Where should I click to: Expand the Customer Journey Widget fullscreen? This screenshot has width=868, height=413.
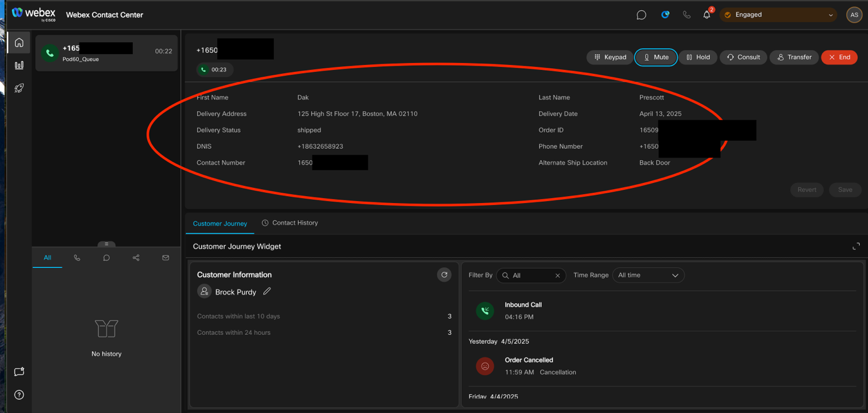click(x=856, y=247)
